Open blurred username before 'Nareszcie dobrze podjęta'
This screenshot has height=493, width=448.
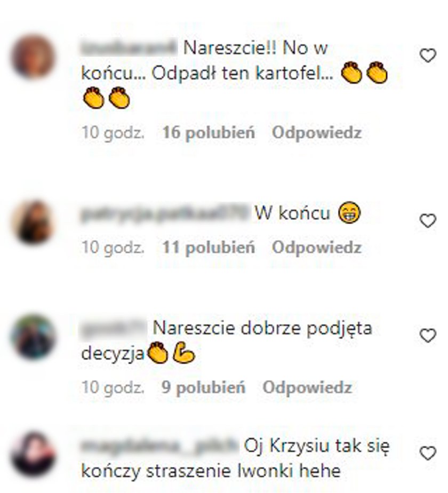point(114,328)
